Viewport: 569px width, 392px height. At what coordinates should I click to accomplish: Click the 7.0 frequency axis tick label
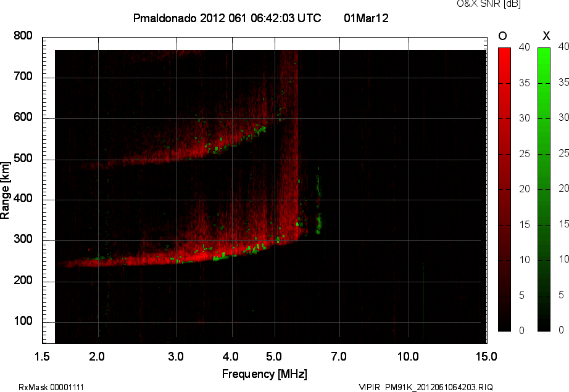(339, 356)
